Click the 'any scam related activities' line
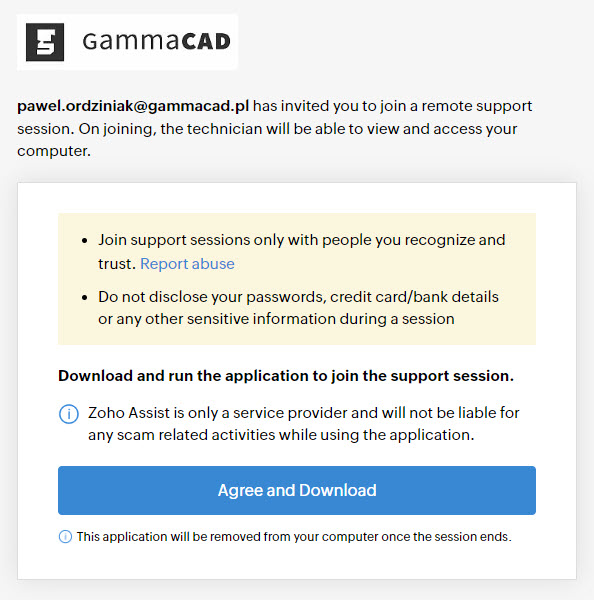 click(281, 435)
